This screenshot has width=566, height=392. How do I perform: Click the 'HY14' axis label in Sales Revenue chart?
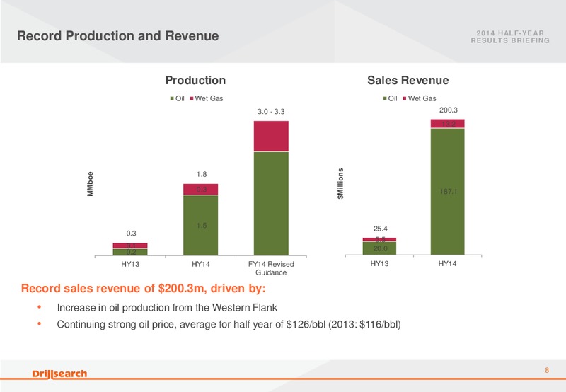tap(448, 264)
